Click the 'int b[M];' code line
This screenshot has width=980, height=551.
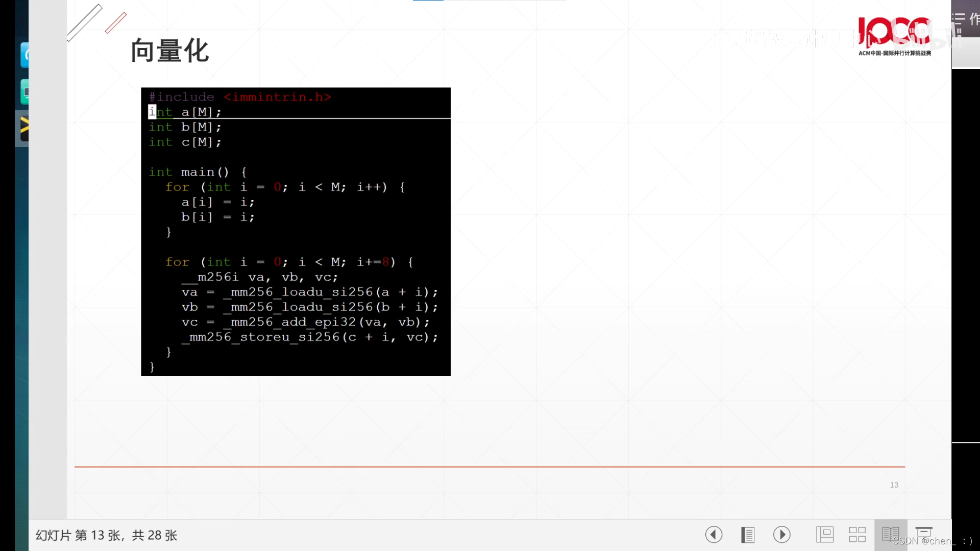(185, 127)
